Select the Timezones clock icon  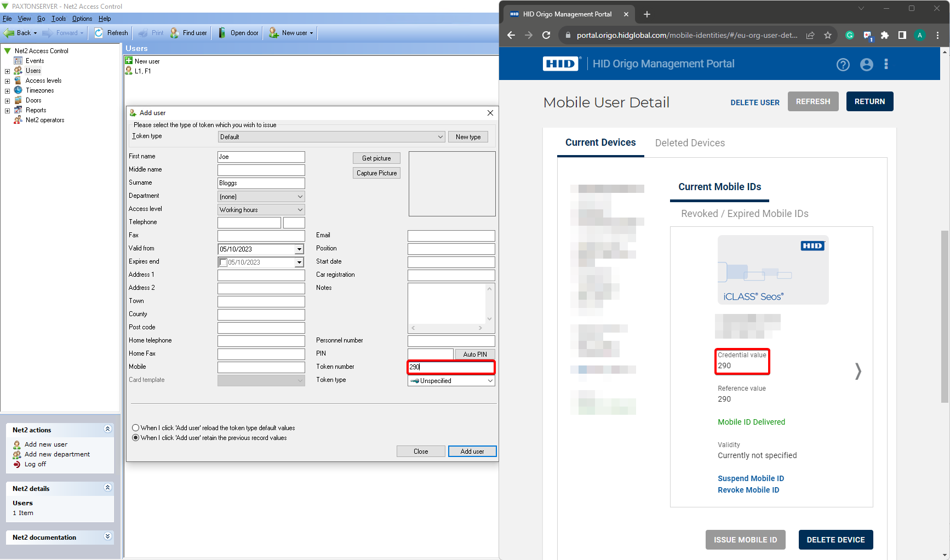click(18, 90)
